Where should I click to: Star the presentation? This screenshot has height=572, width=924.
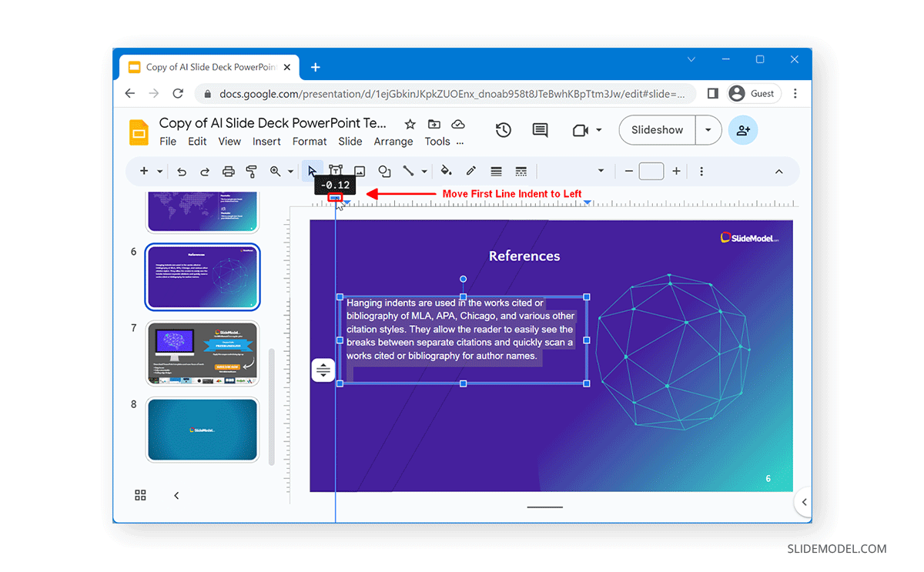[410, 124]
